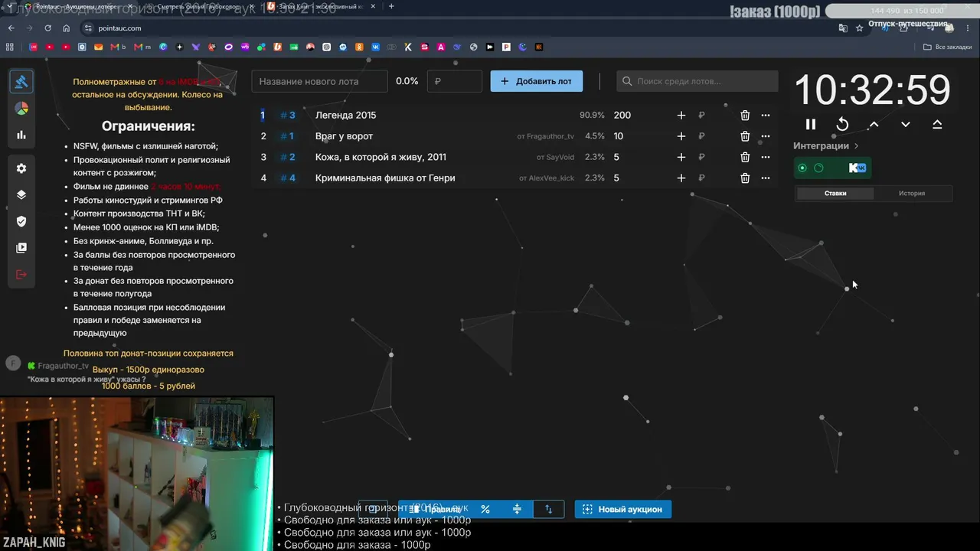Add amount to Криминальная фишка от Генри lot

tap(681, 178)
